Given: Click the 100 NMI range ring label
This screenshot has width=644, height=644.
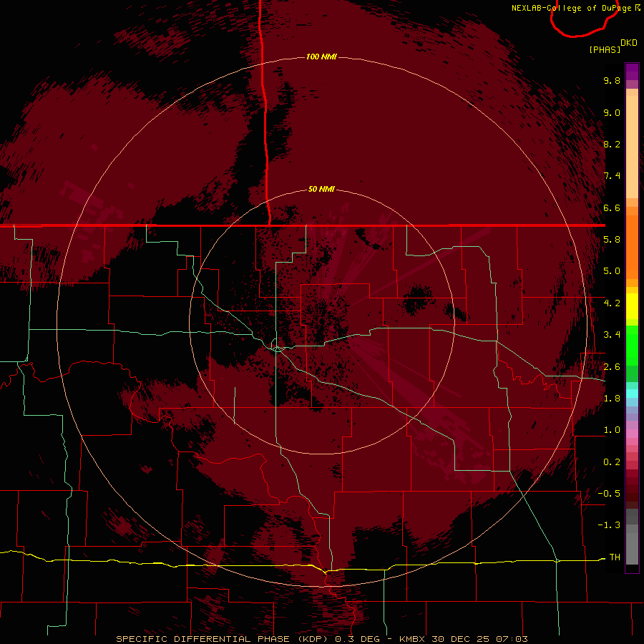Looking at the screenshot, I should pyautogui.click(x=321, y=57).
